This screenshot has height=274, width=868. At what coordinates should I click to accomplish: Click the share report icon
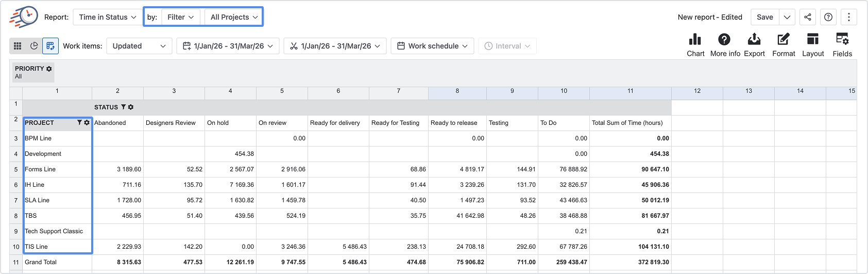[x=808, y=17]
